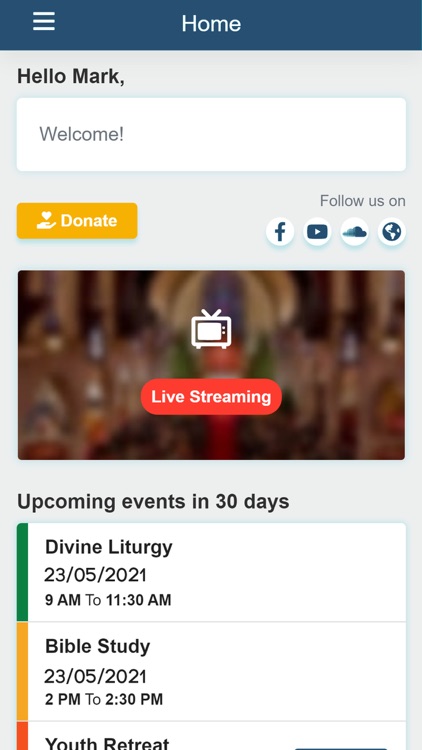Open the Divine Liturgy event
Screen dimensions: 422x750
[x=211, y=572]
